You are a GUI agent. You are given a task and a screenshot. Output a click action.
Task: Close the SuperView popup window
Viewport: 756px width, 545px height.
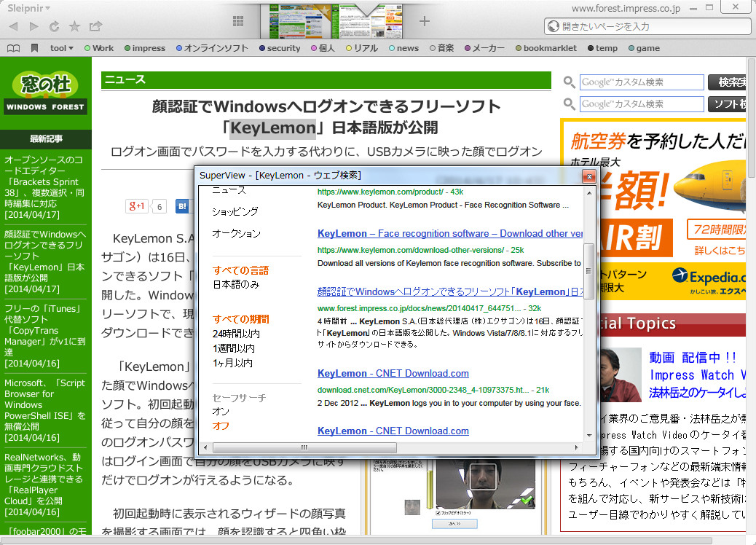[x=588, y=176]
